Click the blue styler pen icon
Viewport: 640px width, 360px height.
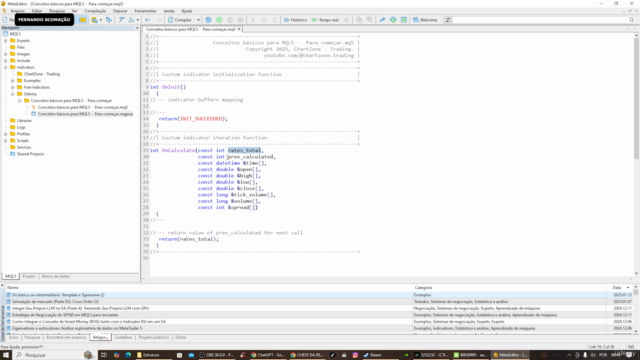point(382,20)
